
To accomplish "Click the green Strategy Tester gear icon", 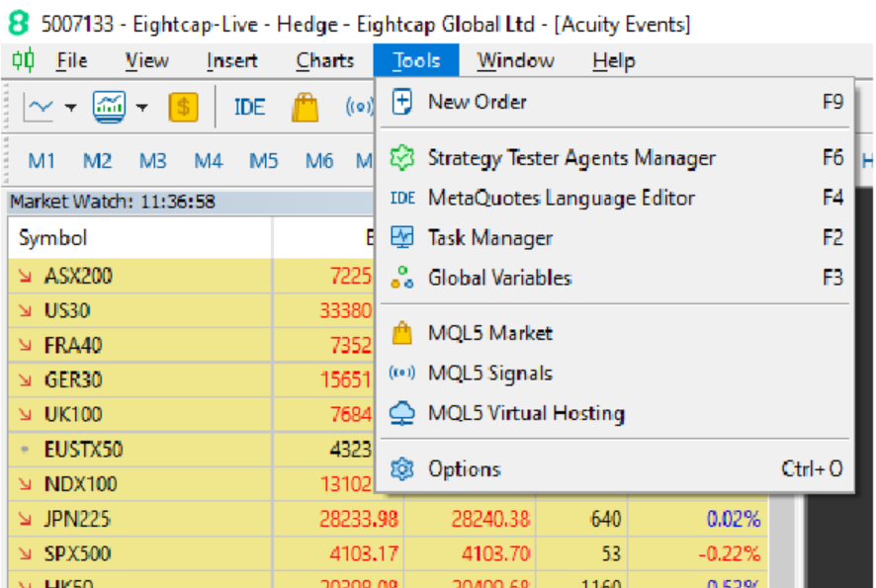I will 402,158.
